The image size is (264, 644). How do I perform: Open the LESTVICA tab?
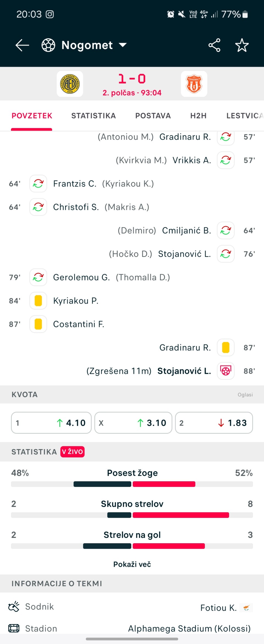pyautogui.click(x=245, y=116)
